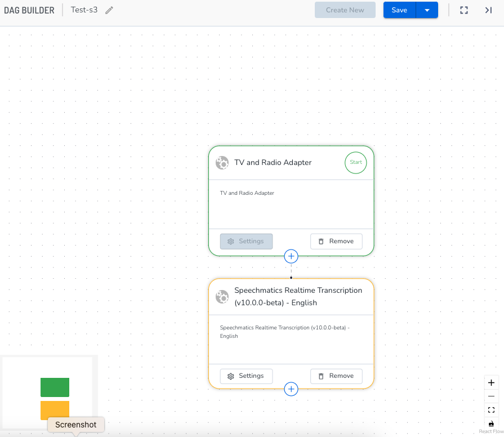Viewport: 504px width, 437px height.
Task: Click the pencil icon to rename Test-s3
Action: click(109, 10)
